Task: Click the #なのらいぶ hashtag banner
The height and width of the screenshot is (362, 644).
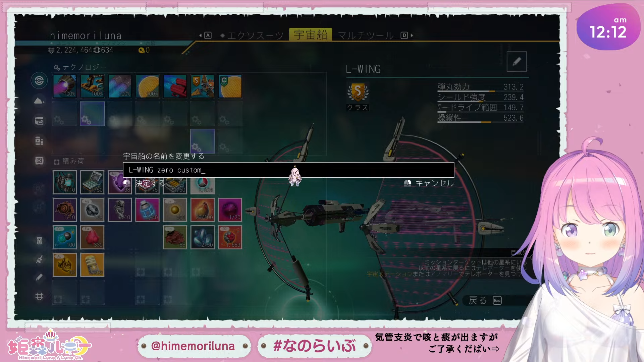Action: pyautogui.click(x=314, y=346)
